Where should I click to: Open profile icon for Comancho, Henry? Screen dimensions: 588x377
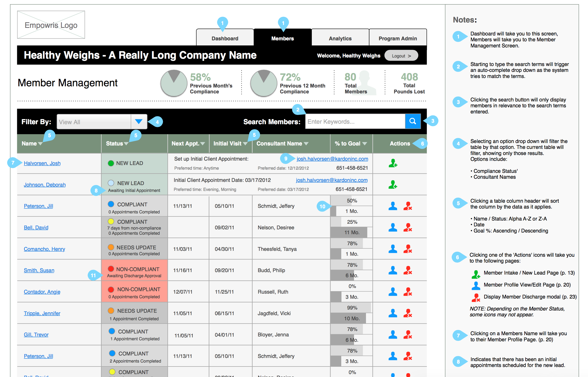[393, 249]
